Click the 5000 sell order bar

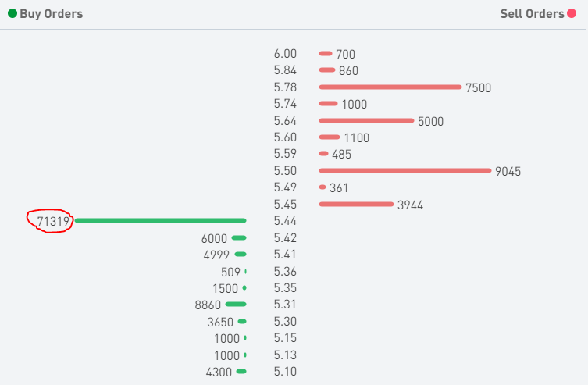pyautogui.click(x=365, y=120)
